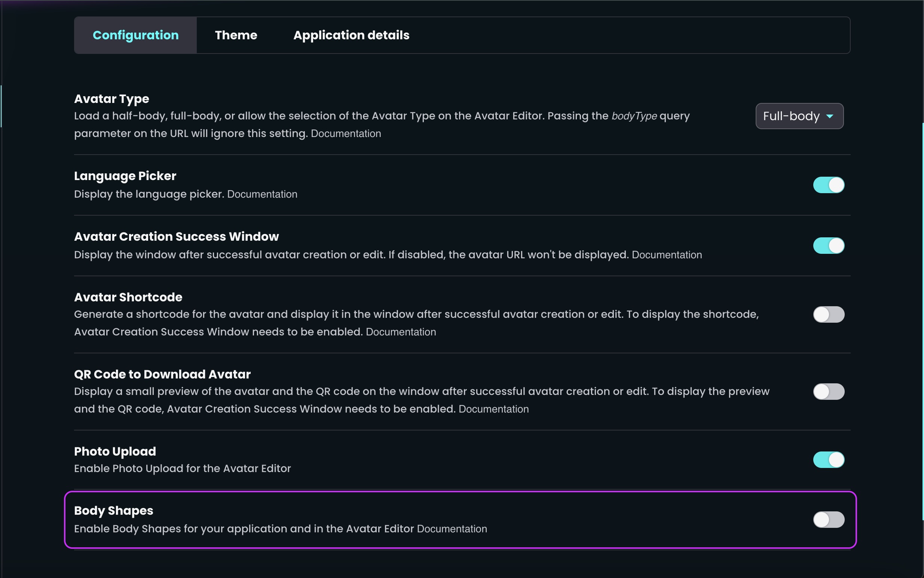This screenshot has width=924, height=578.
Task: Turn off Avatar Creation Success Window toggle
Action: click(x=828, y=246)
